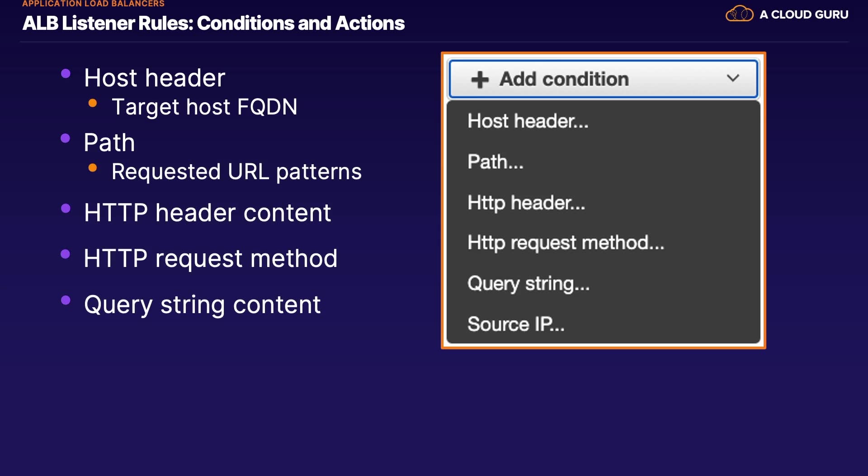
Task: Click the "A CLOUD GURU" brand text
Action: click(804, 14)
